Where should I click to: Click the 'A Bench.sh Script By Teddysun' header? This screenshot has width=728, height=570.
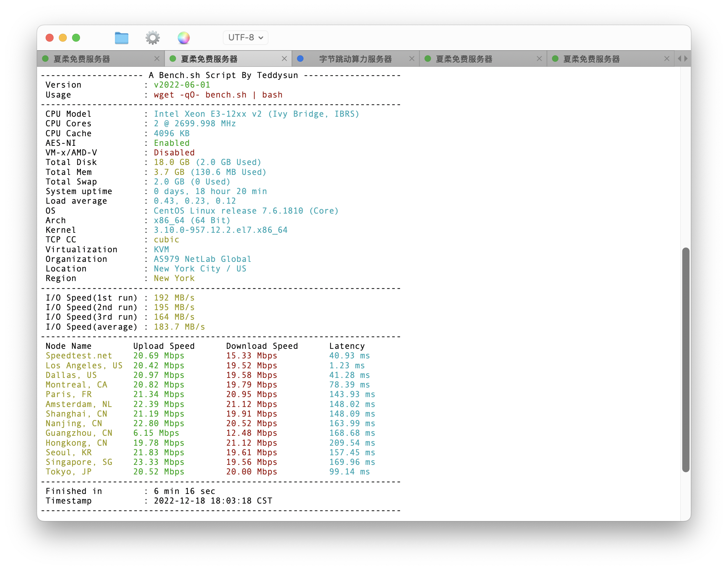(x=223, y=75)
